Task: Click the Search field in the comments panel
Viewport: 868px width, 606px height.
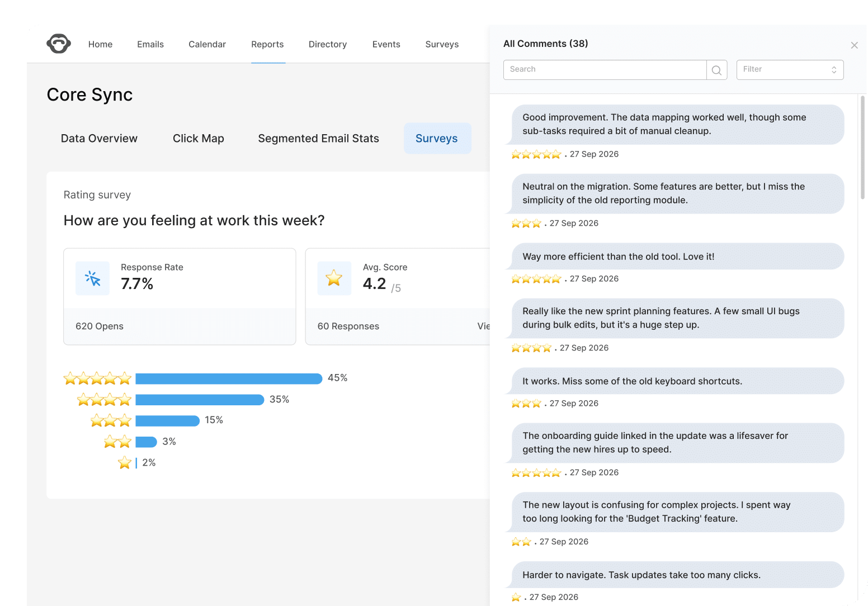Action: pyautogui.click(x=604, y=69)
